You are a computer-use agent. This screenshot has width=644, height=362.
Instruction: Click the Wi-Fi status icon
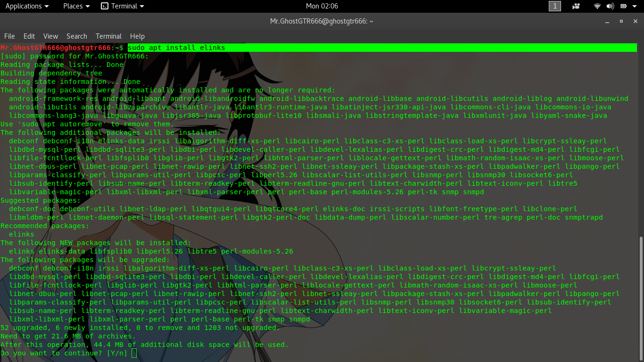[597, 6]
